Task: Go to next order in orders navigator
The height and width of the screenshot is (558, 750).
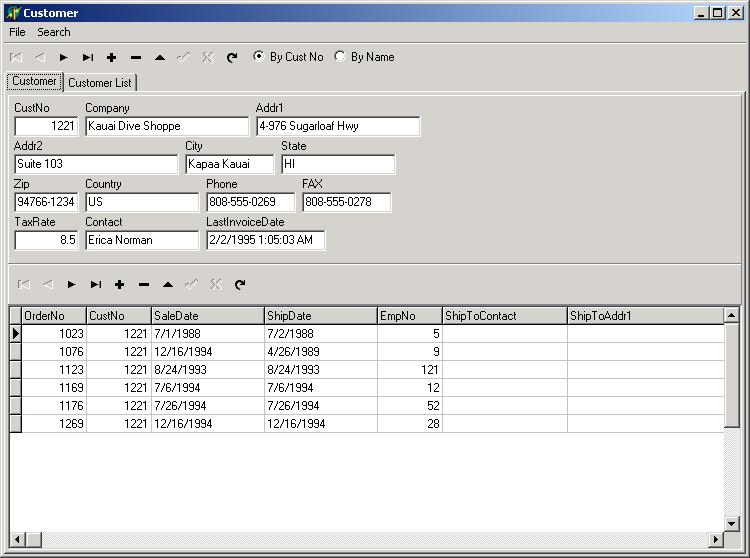Action: 71,285
